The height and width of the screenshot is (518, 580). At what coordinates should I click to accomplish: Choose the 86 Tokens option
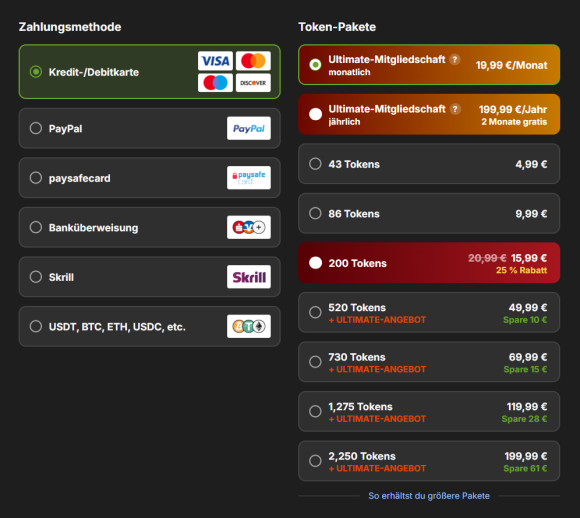[x=429, y=213]
